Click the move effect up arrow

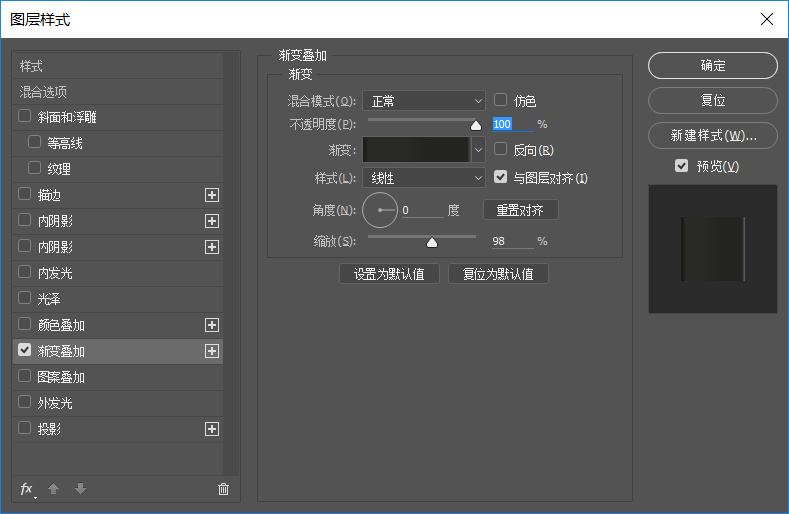tap(54, 489)
